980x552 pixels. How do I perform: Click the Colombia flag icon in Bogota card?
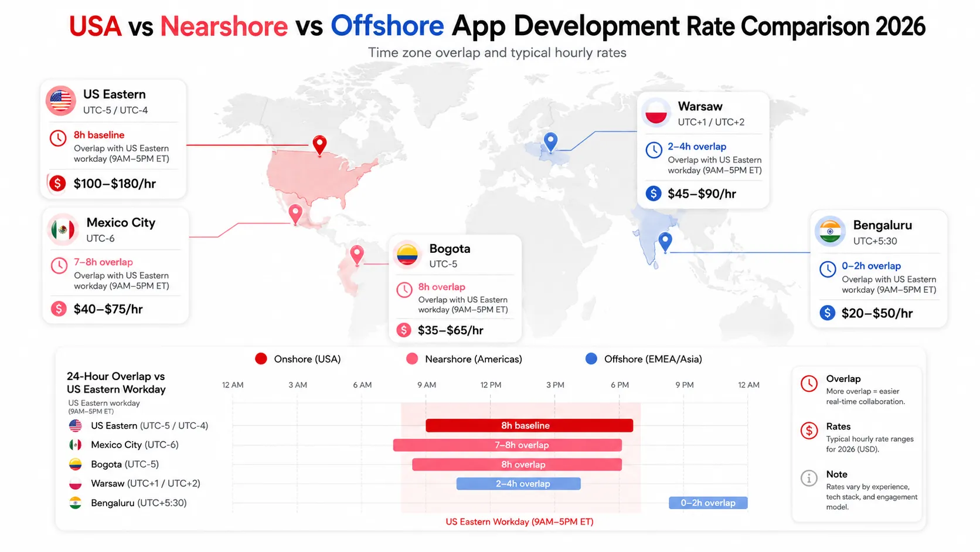407,255
